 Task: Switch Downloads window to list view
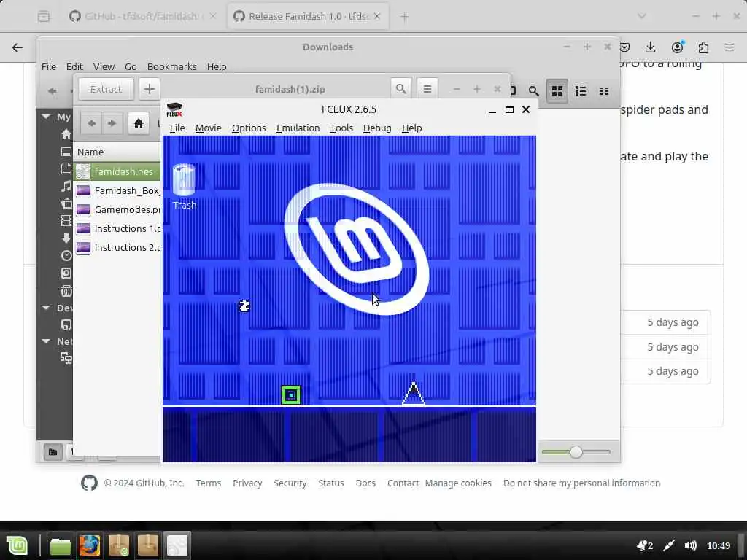click(580, 90)
